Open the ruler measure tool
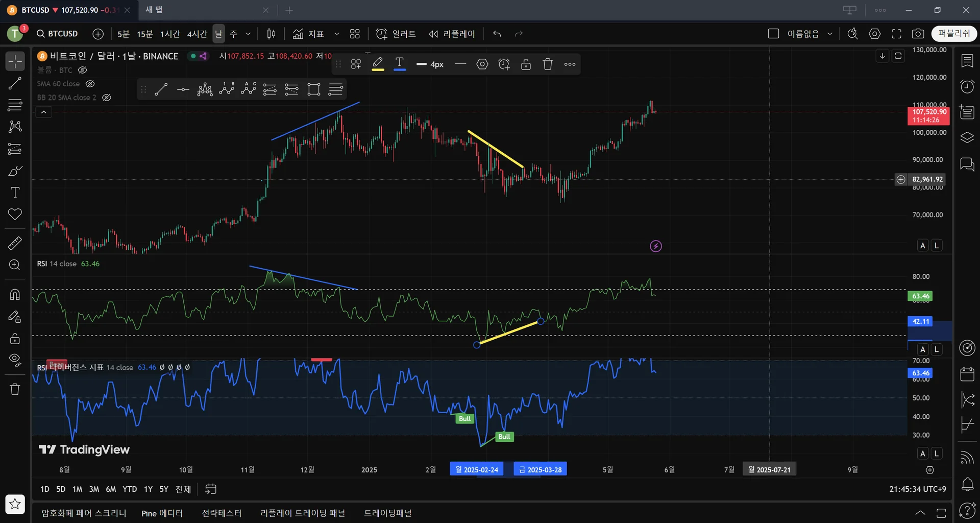The image size is (980, 523). coord(15,243)
